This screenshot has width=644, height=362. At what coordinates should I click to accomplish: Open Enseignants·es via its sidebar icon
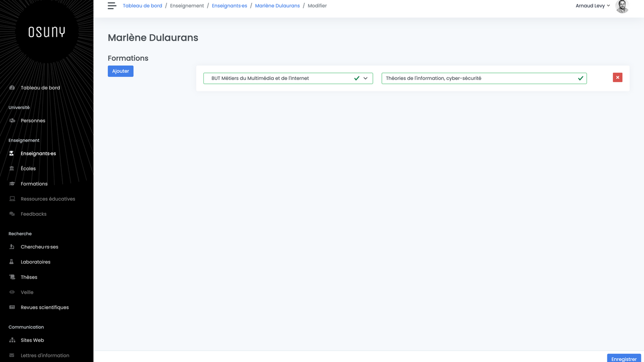(x=12, y=153)
